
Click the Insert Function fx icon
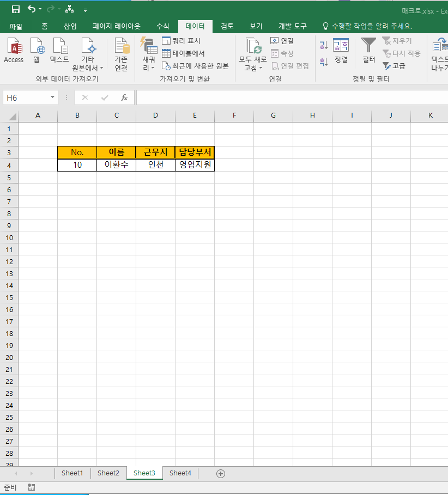(x=124, y=97)
